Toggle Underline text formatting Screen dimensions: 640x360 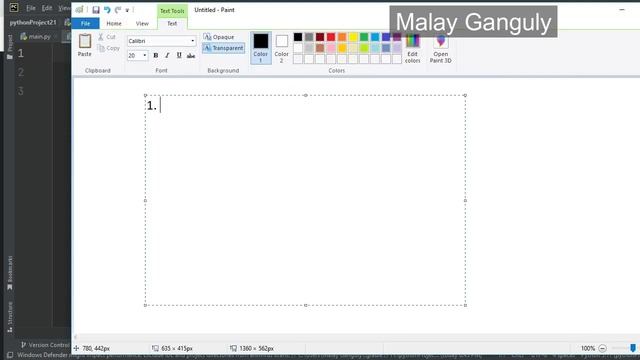(x=179, y=56)
